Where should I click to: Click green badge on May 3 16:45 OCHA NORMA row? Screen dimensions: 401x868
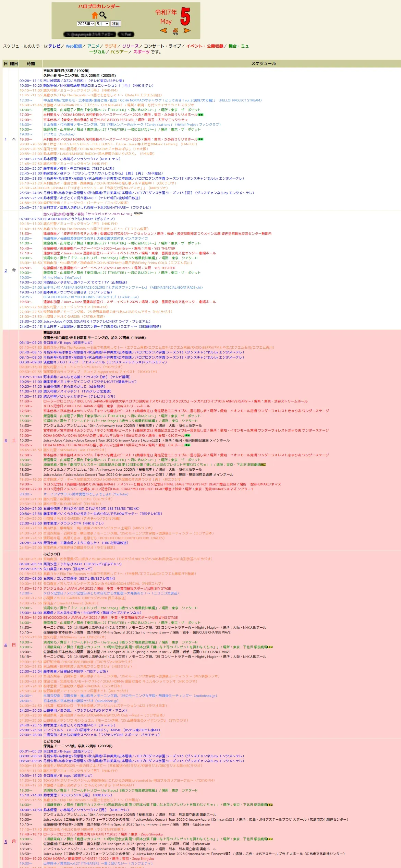(187, 445)
